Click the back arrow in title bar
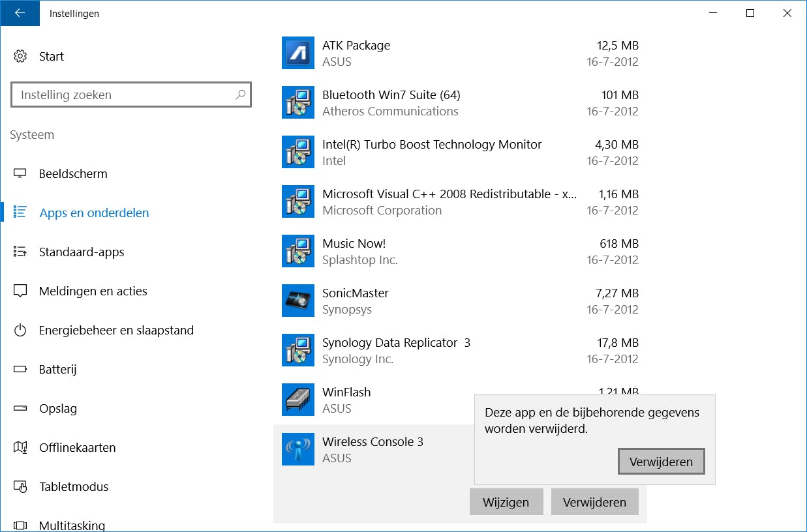 coord(20,13)
